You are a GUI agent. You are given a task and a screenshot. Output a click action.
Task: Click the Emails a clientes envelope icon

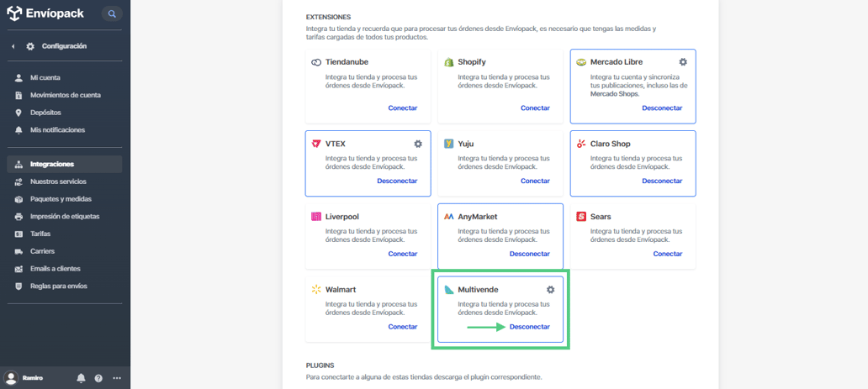(x=19, y=269)
